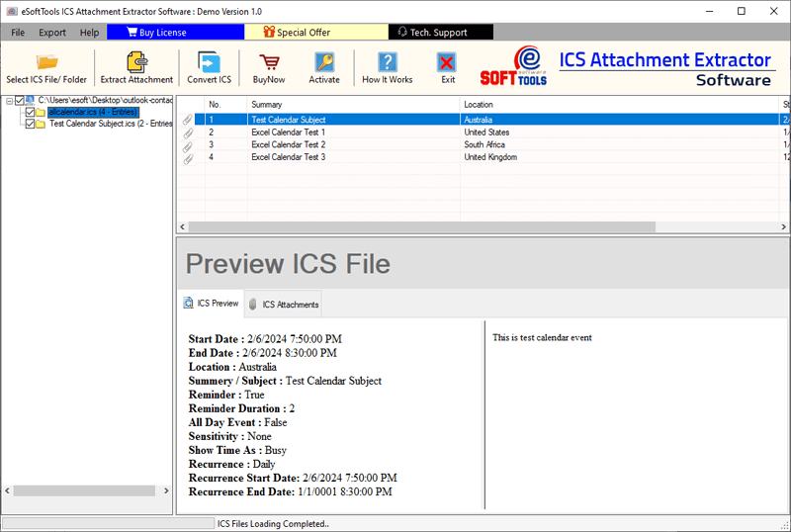Sort by the Summary column header
This screenshot has width=791, height=532.
click(354, 105)
